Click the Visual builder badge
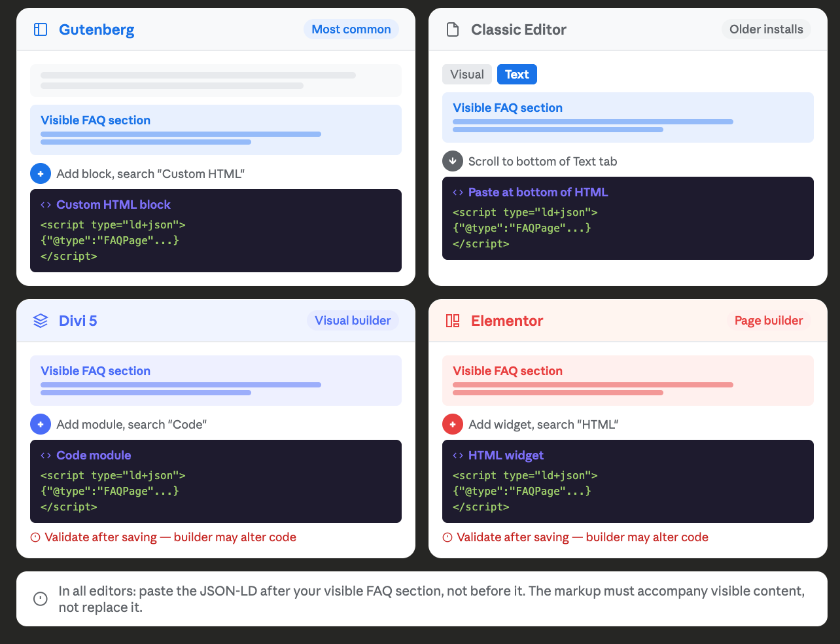The image size is (840, 644). 353,321
